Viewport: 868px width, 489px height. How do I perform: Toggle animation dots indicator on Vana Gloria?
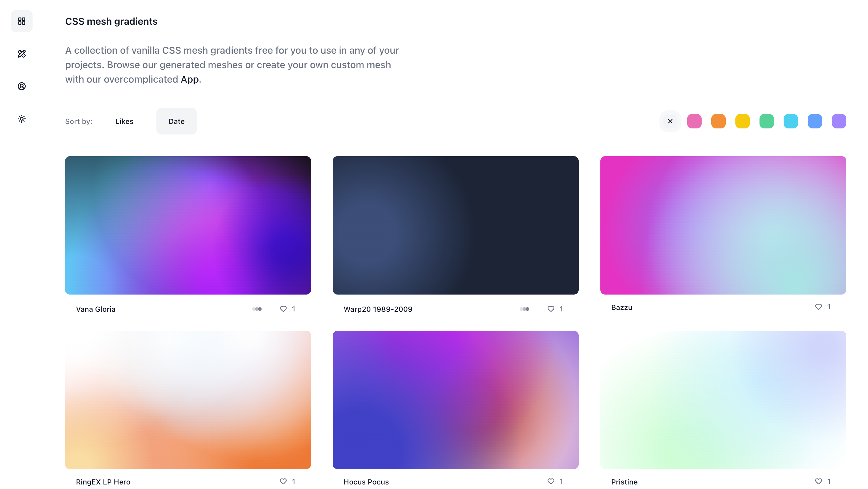[x=257, y=309]
